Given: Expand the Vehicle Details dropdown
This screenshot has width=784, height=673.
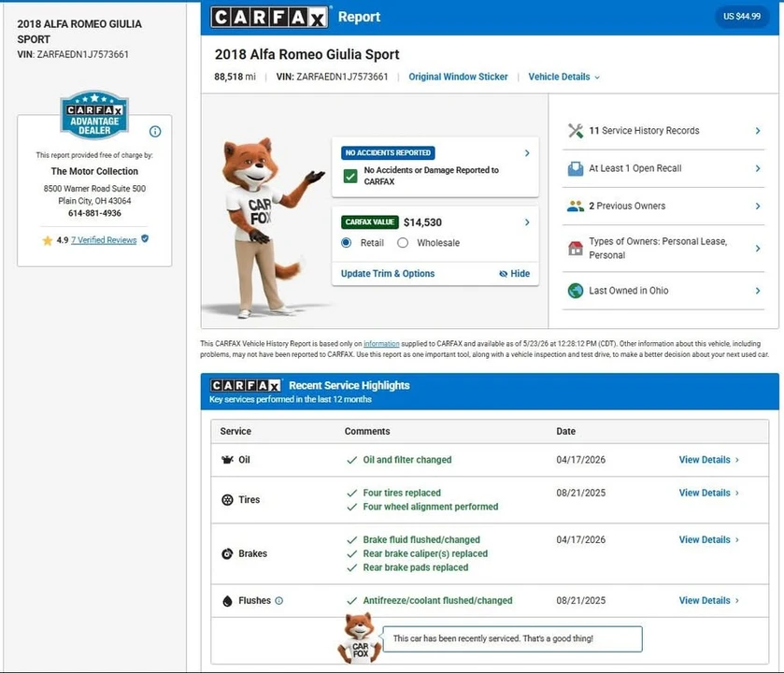Looking at the screenshot, I should [564, 77].
